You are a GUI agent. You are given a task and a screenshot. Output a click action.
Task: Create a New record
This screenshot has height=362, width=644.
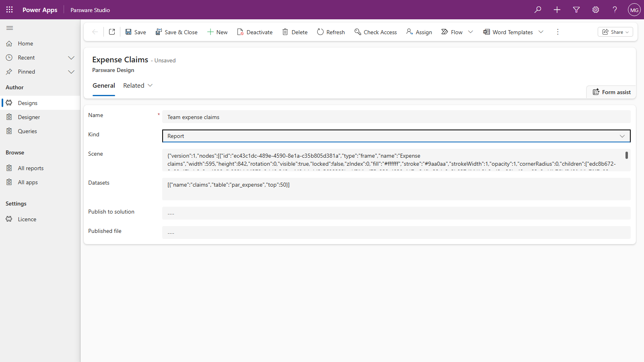coord(217,32)
